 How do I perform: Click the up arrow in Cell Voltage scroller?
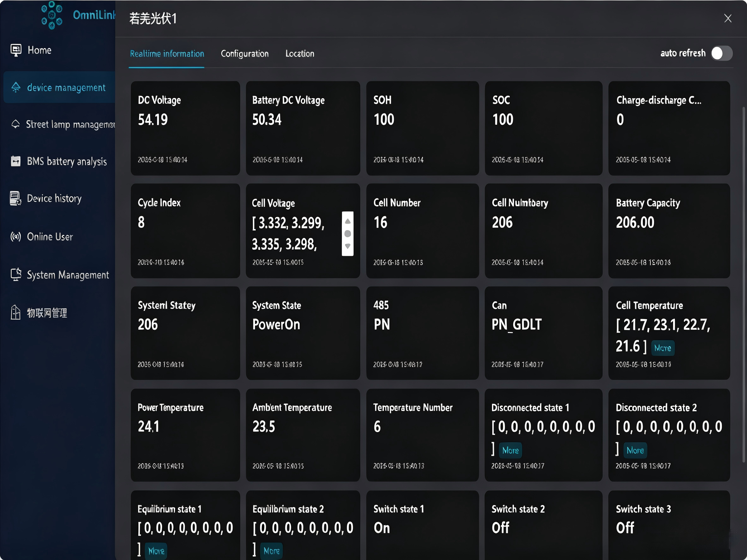tap(348, 221)
